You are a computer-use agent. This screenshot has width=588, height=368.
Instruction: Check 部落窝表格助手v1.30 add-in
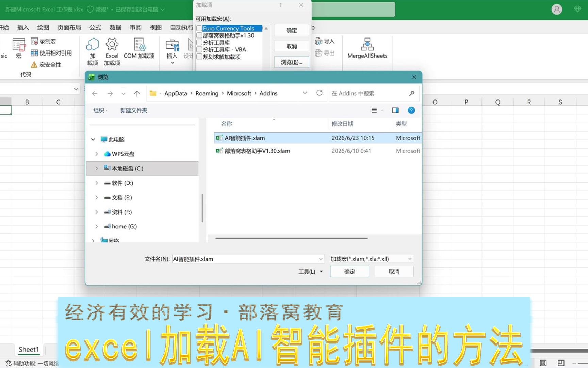coord(199,35)
